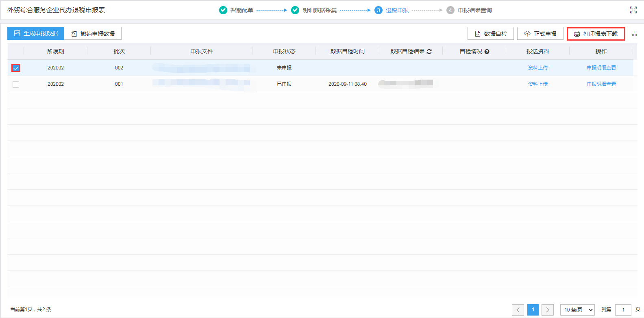Click the 数据自检 button
The width and height of the screenshot is (644, 318).
pyautogui.click(x=491, y=33)
